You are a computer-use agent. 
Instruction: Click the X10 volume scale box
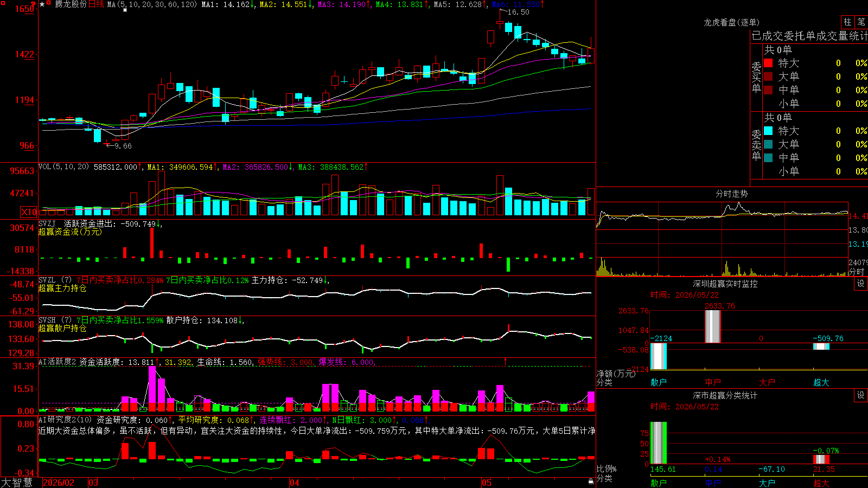point(29,212)
